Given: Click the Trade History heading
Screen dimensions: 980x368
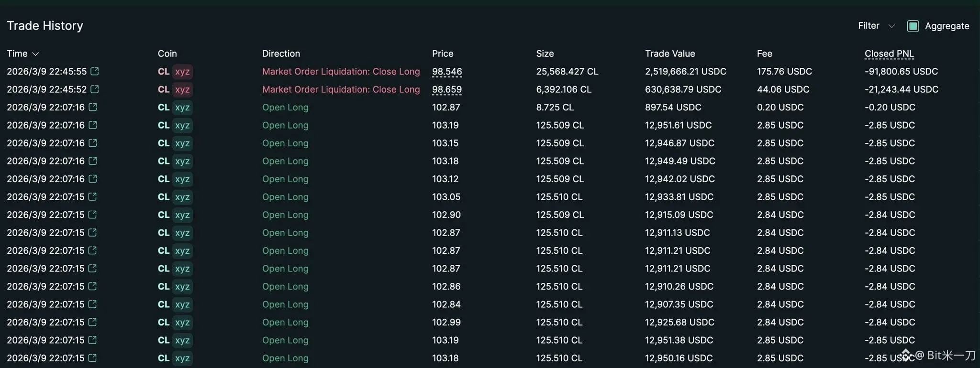Looking at the screenshot, I should tap(45, 26).
